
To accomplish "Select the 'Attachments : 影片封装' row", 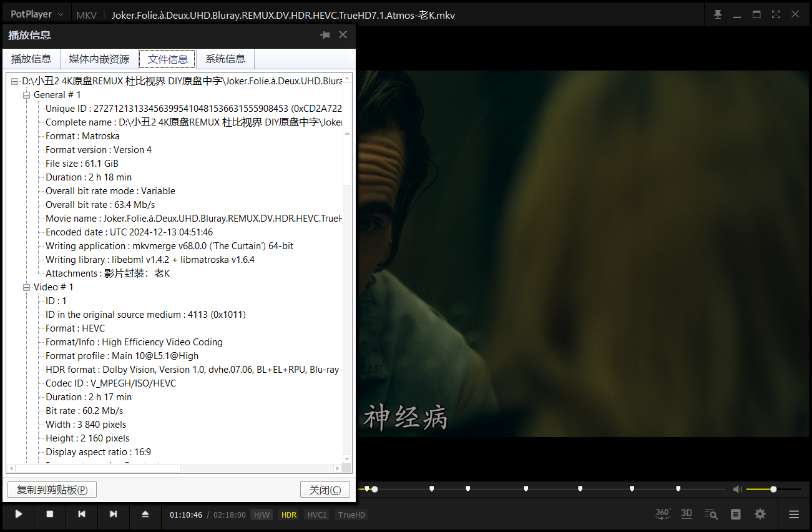I will click(107, 273).
